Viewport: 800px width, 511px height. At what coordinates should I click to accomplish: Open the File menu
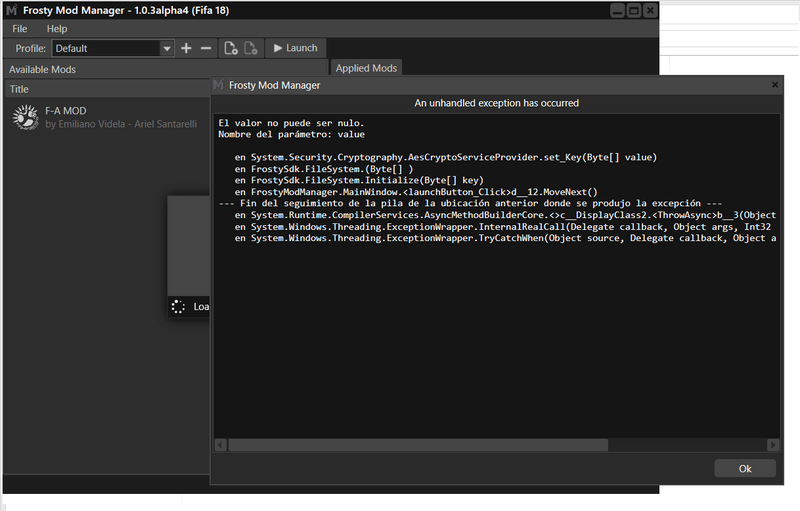click(x=20, y=29)
